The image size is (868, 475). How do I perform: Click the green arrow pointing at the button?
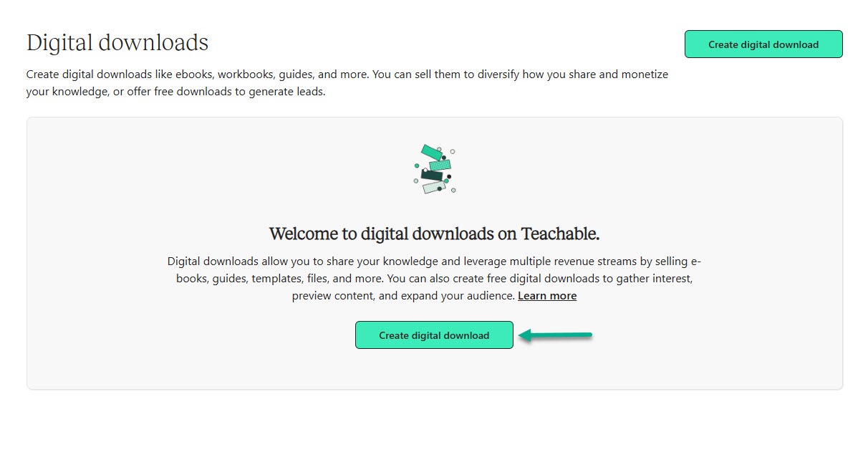click(x=555, y=335)
